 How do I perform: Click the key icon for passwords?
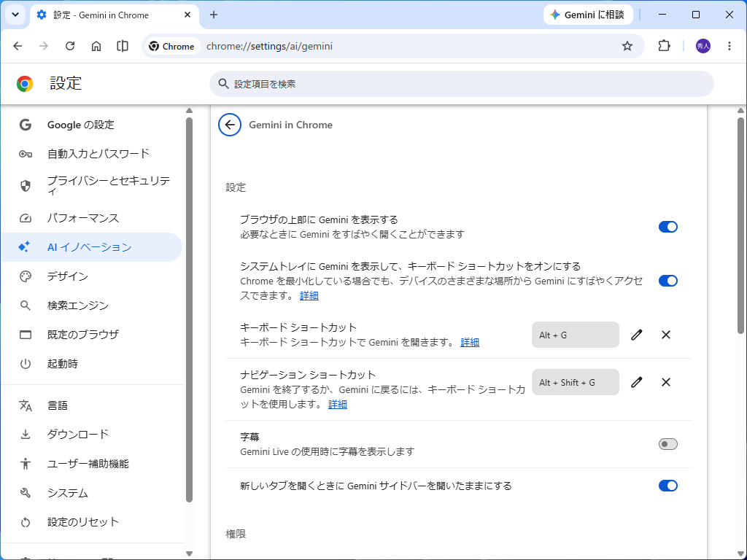(26, 154)
